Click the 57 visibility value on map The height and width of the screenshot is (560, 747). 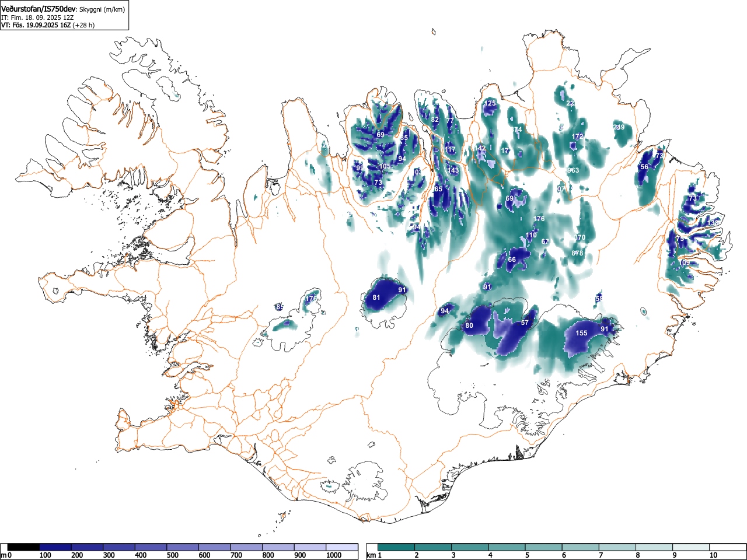(x=525, y=323)
